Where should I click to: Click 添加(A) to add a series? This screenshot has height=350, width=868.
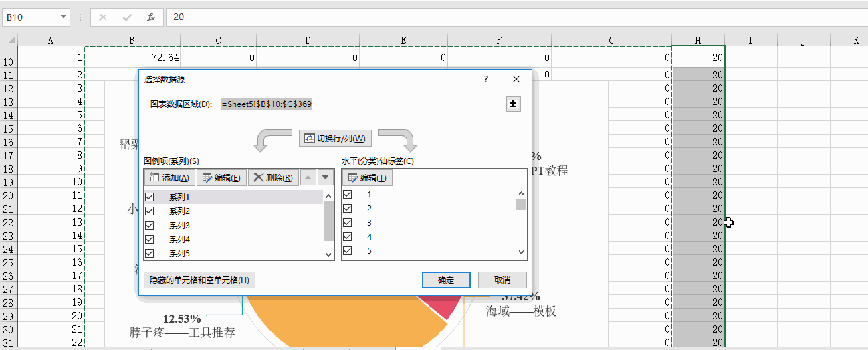(169, 177)
